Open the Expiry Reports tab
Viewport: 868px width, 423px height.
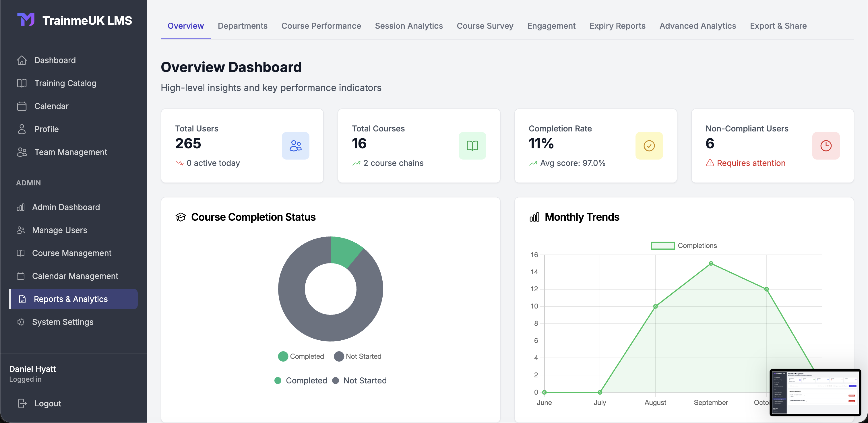coord(617,26)
